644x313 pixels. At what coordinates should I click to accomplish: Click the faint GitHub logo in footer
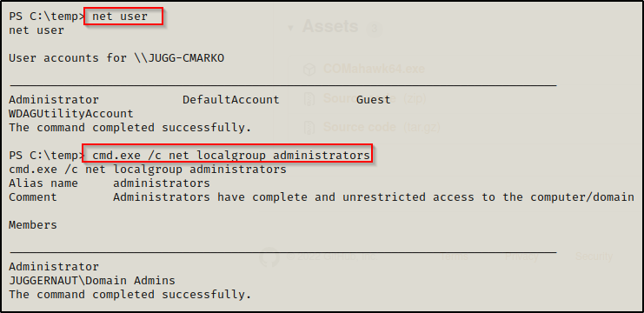[269, 256]
